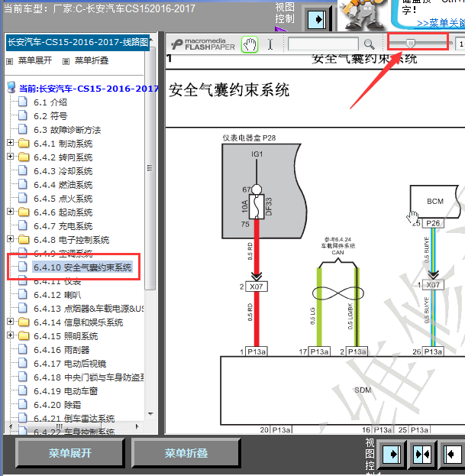This screenshot has width=465, height=476.
Task: Select the text selection cursor tool
Action: 270,44
